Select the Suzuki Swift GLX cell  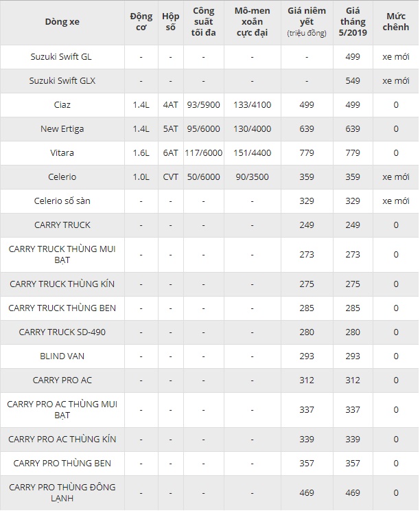click(62, 81)
